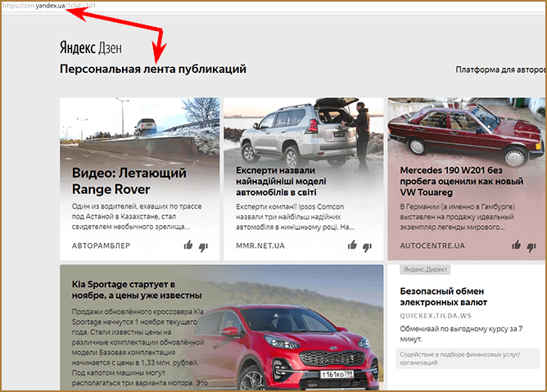The image size is (547, 392).
Task: Open Експерти назвали найнадійніші моделі article
Action: coord(281,181)
